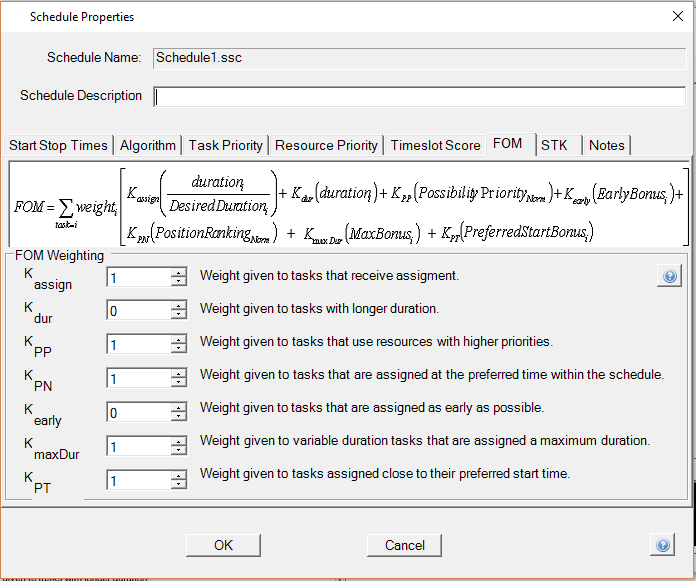The width and height of the screenshot is (696, 581).
Task: Switch to the STK tab
Action: point(554,145)
